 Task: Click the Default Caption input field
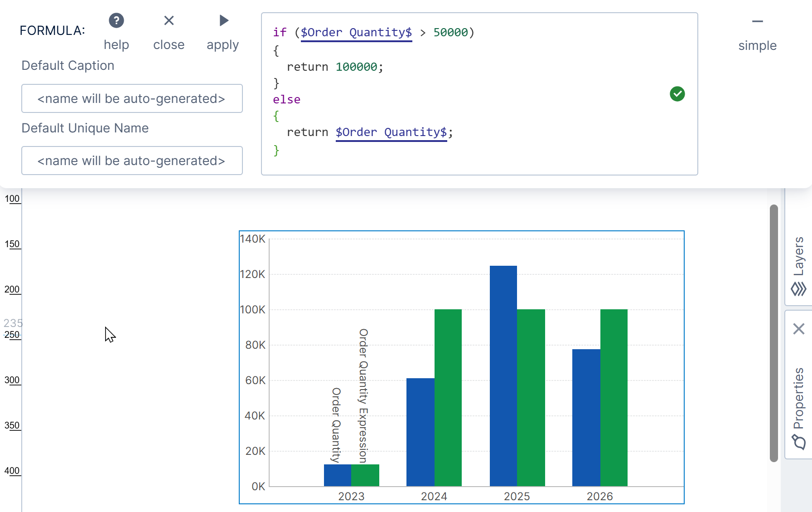click(x=132, y=98)
